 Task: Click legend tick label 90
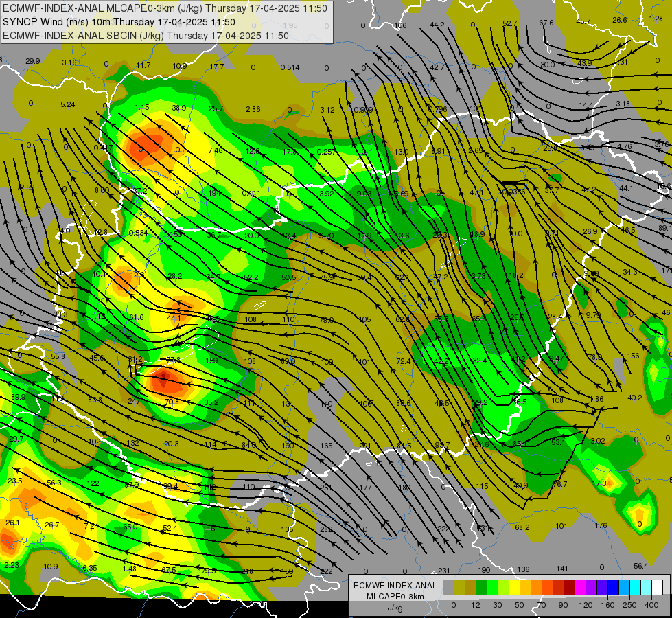pyautogui.click(x=564, y=605)
